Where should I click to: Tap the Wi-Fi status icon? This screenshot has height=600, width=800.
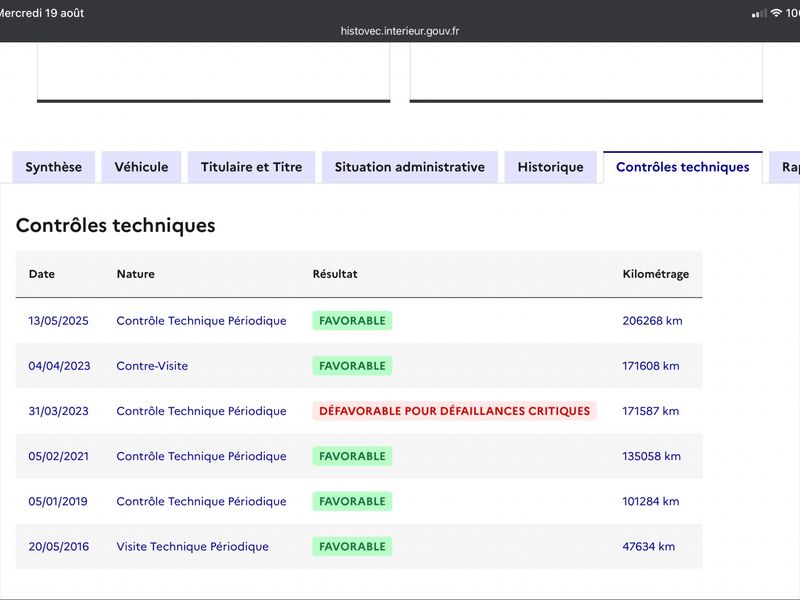(x=776, y=13)
